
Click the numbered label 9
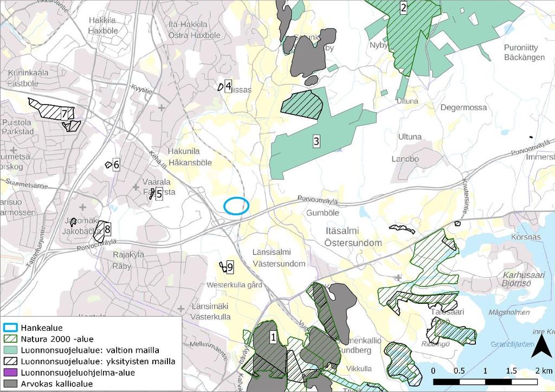pyautogui.click(x=230, y=267)
